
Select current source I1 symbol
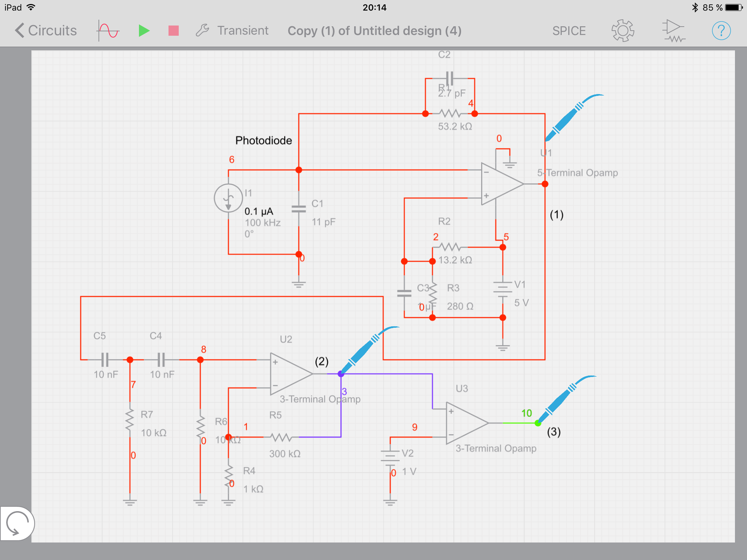pyautogui.click(x=228, y=198)
